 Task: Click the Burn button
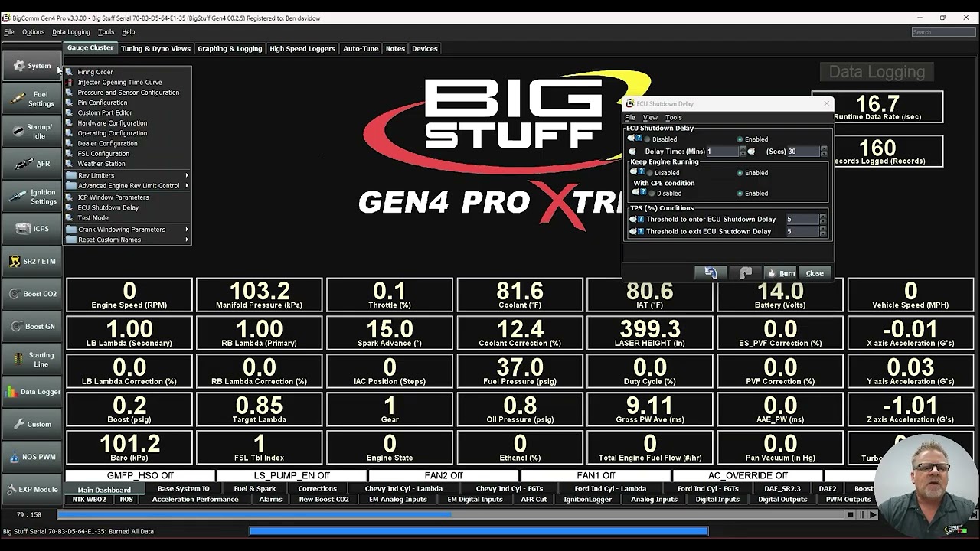pyautogui.click(x=781, y=273)
